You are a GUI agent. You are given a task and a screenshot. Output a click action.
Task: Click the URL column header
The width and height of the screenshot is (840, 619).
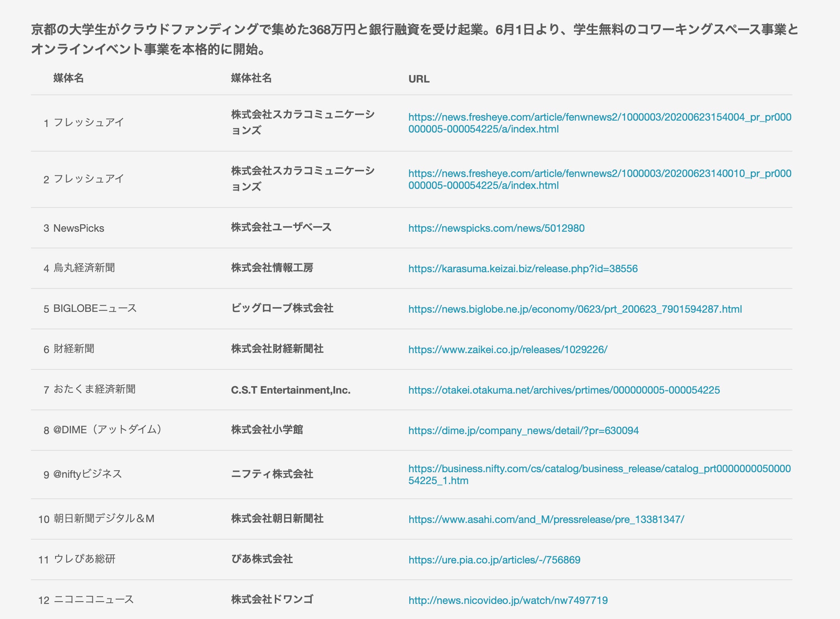419,79
